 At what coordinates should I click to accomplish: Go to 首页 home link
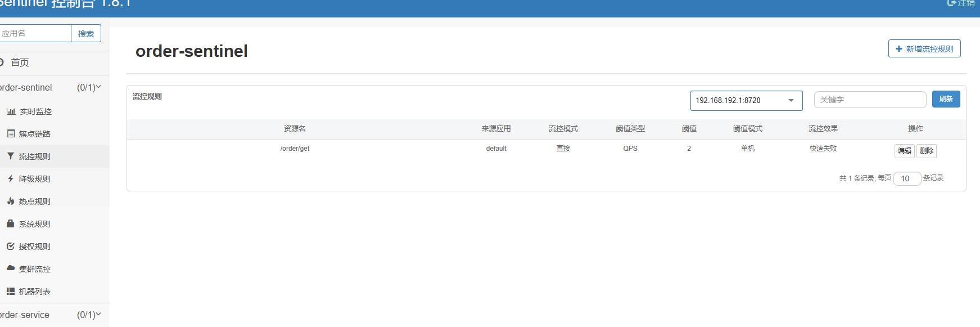tap(20, 62)
